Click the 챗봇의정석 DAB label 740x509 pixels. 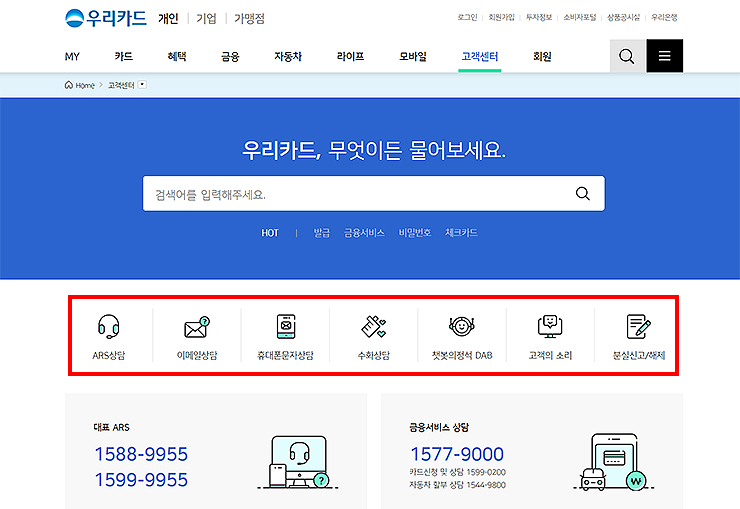(462, 356)
